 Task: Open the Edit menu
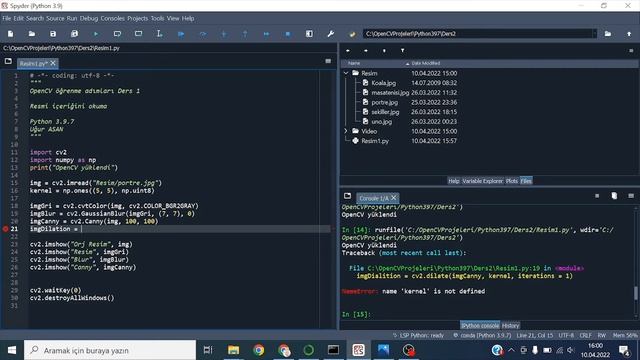(x=18, y=18)
